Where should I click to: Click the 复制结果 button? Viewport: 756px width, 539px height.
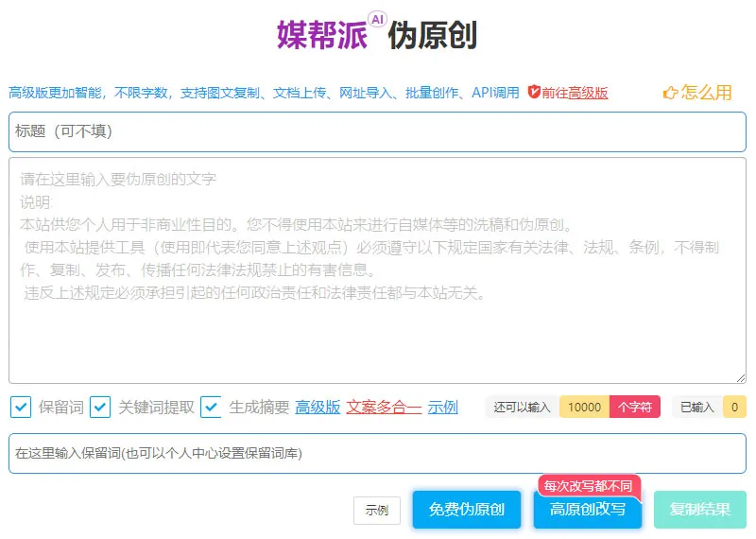(x=700, y=509)
